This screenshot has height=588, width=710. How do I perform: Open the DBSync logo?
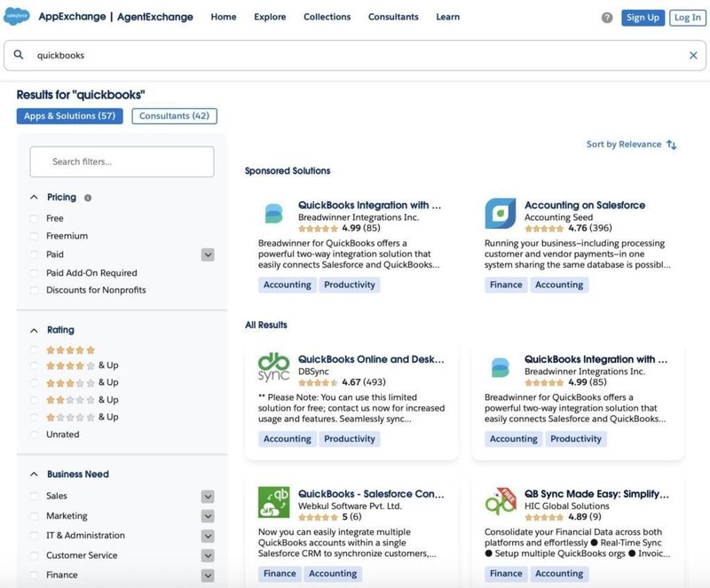[x=273, y=367]
